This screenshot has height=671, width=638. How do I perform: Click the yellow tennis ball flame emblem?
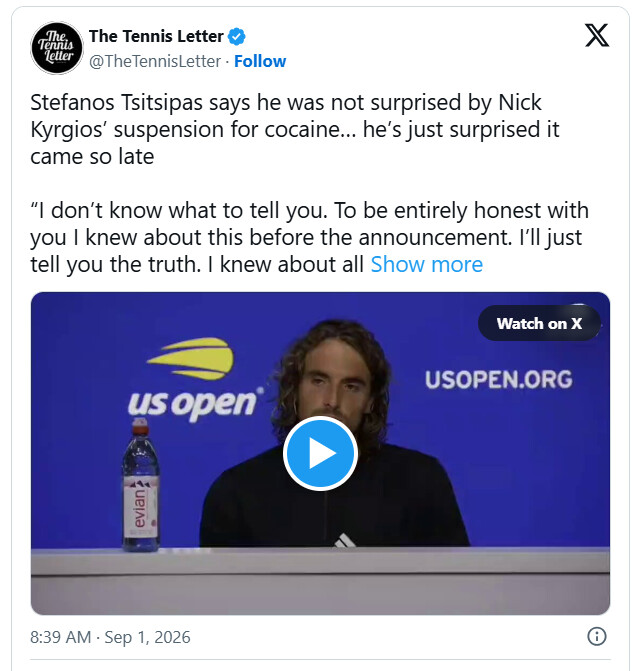192,359
